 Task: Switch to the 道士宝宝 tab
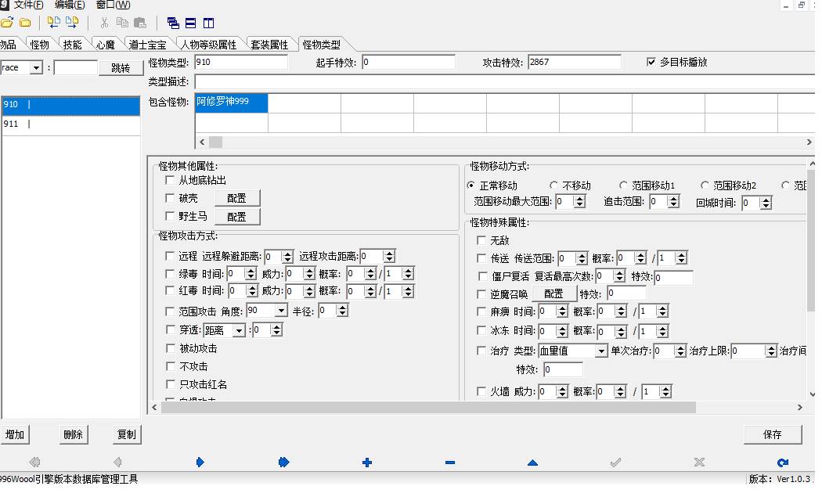click(148, 45)
